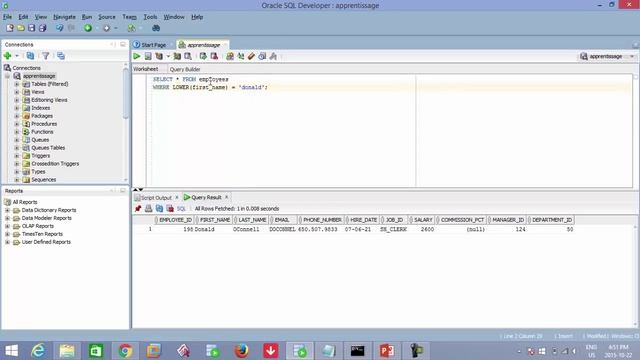Click the Connections panel vertical scrollbar
Image resolution: width=640 pixels, height=360 pixels.
126,92
